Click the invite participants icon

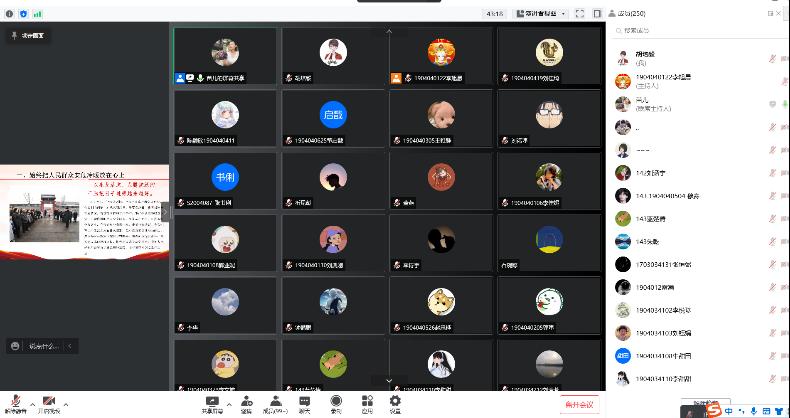point(246,404)
